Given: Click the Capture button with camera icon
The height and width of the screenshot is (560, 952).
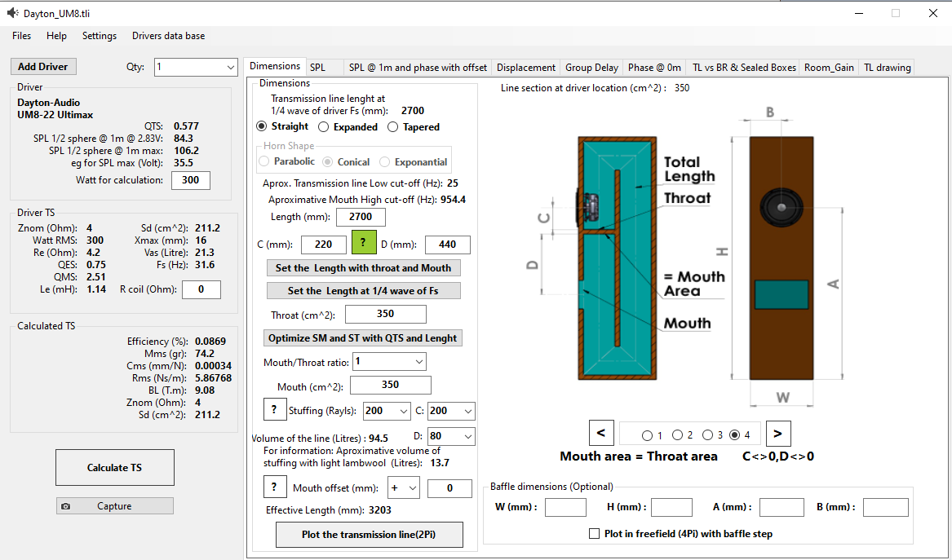Looking at the screenshot, I should [x=115, y=506].
